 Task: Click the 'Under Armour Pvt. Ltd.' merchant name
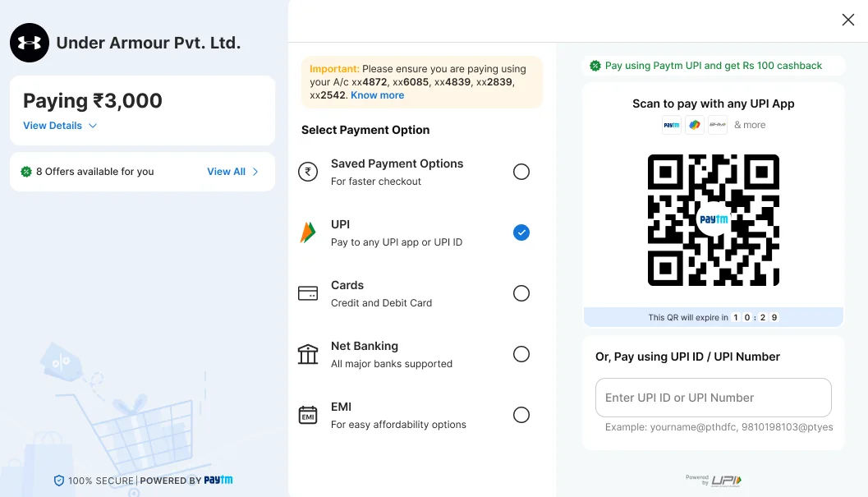tap(149, 43)
